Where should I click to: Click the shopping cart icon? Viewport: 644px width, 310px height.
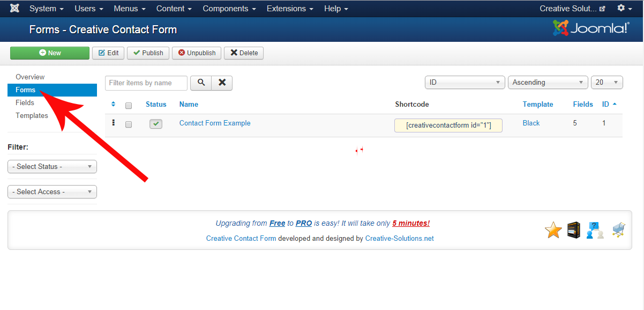coord(618,231)
